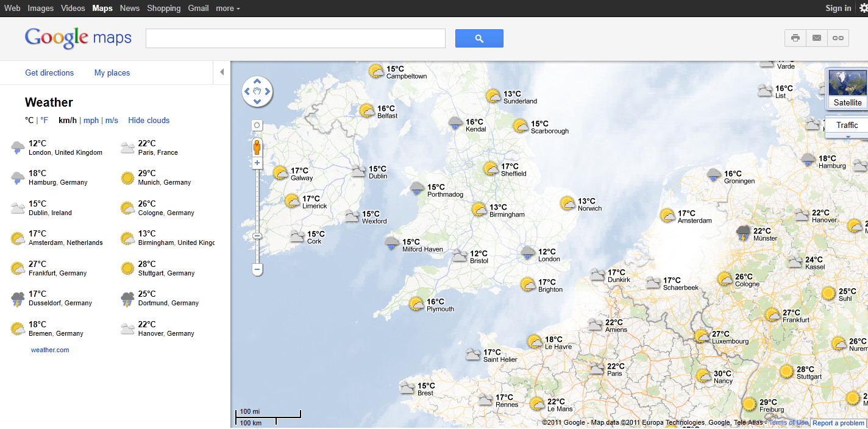Open My places
The height and width of the screenshot is (429, 868).
(112, 73)
